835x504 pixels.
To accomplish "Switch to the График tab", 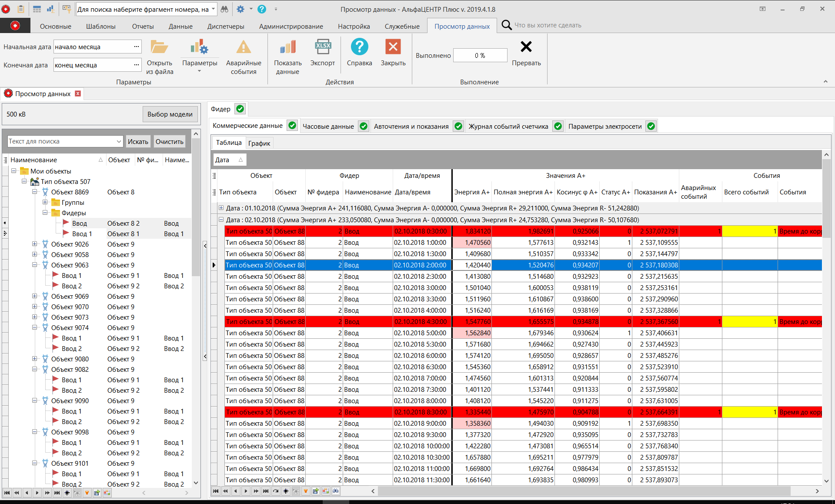I will (x=259, y=143).
